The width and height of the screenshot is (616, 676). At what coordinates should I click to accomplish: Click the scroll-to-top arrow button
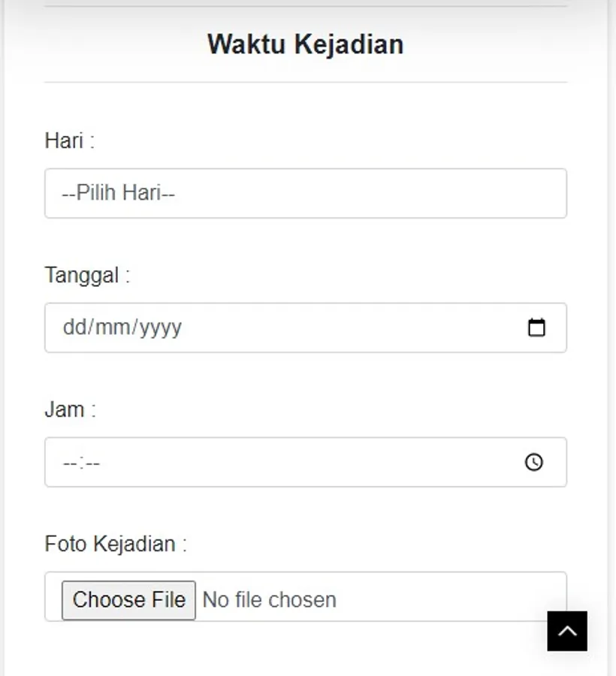[567, 631]
